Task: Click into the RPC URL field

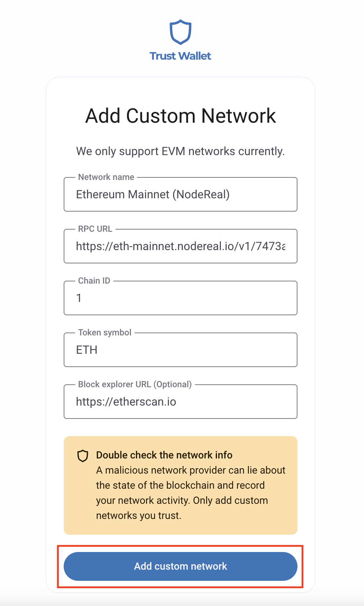Action: point(180,247)
